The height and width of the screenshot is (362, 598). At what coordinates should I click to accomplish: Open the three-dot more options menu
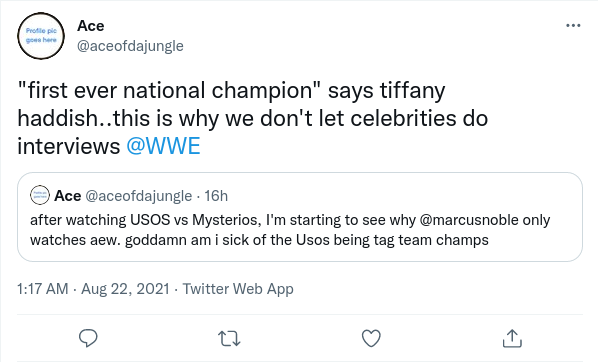coord(573,26)
